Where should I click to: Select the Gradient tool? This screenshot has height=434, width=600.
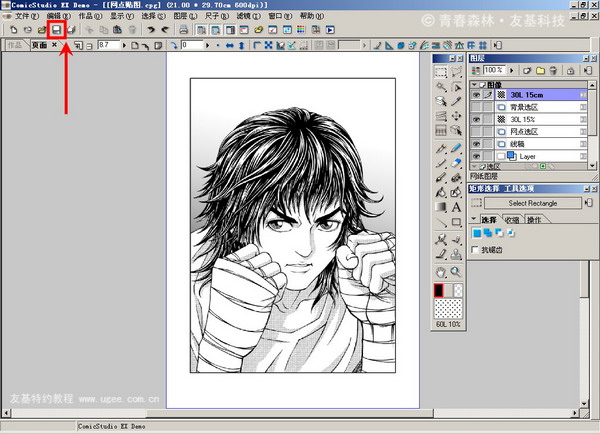(x=441, y=207)
